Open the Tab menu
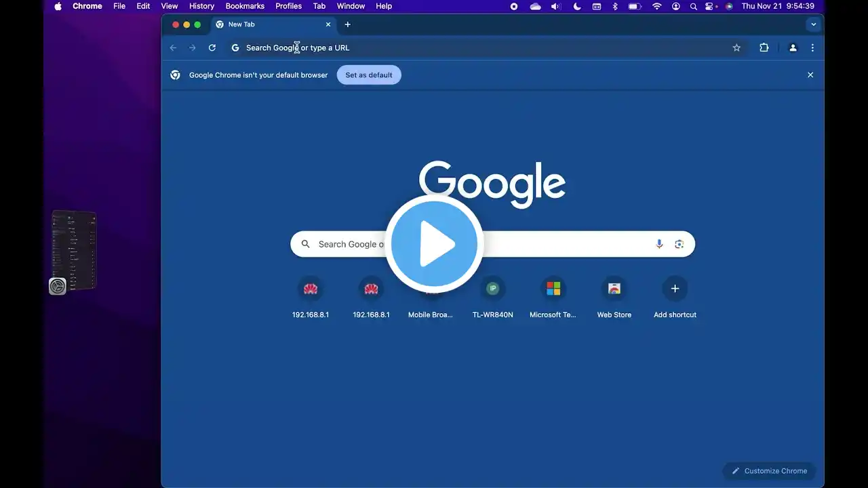The height and width of the screenshot is (488, 868). click(x=319, y=6)
